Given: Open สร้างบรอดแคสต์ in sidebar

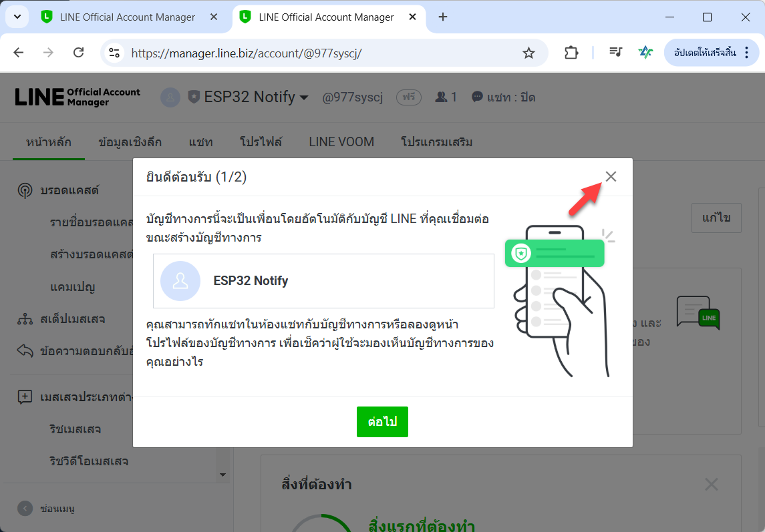Looking at the screenshot, I should [x=92, y=254].
